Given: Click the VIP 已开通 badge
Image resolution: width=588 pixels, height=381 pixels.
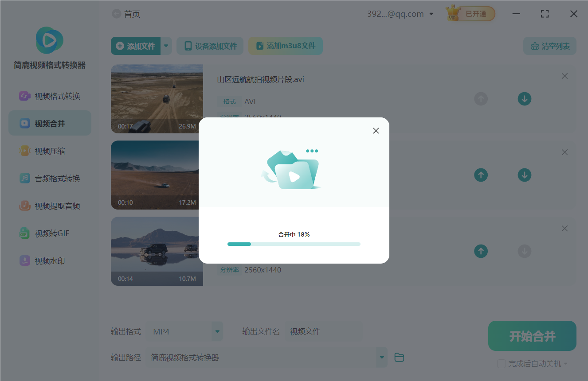Looking at the screenshot, I should (x=470, y=13).
